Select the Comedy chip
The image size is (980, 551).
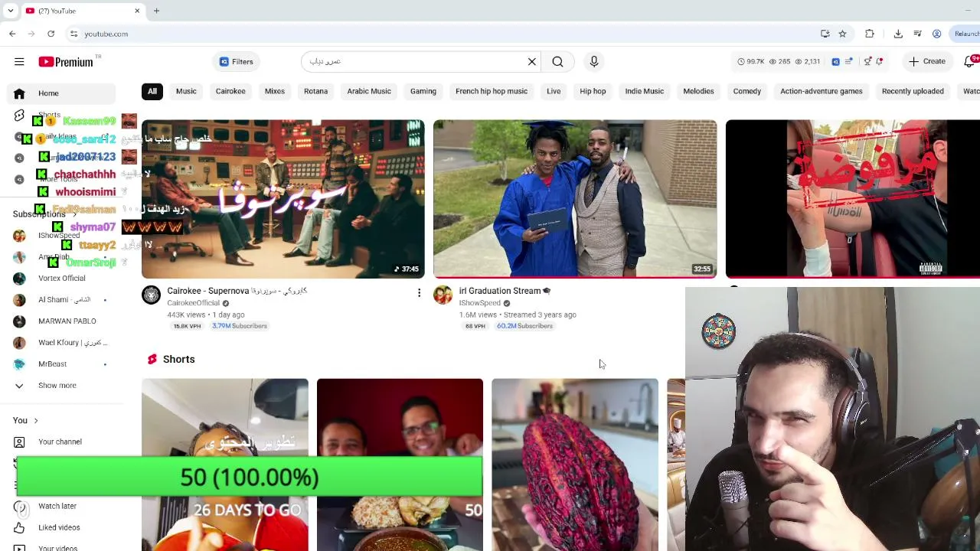click(747, 91)
